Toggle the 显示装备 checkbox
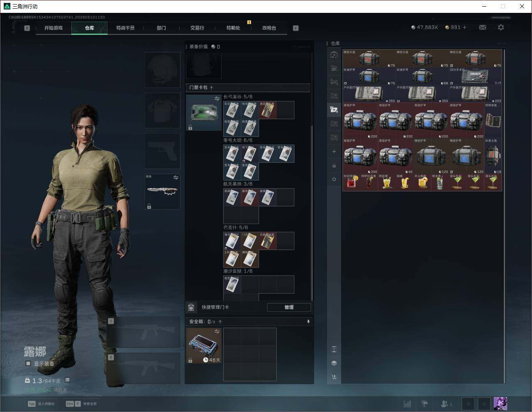The height and width of the screenshot is (412, 532). click(x=28, y=363)
